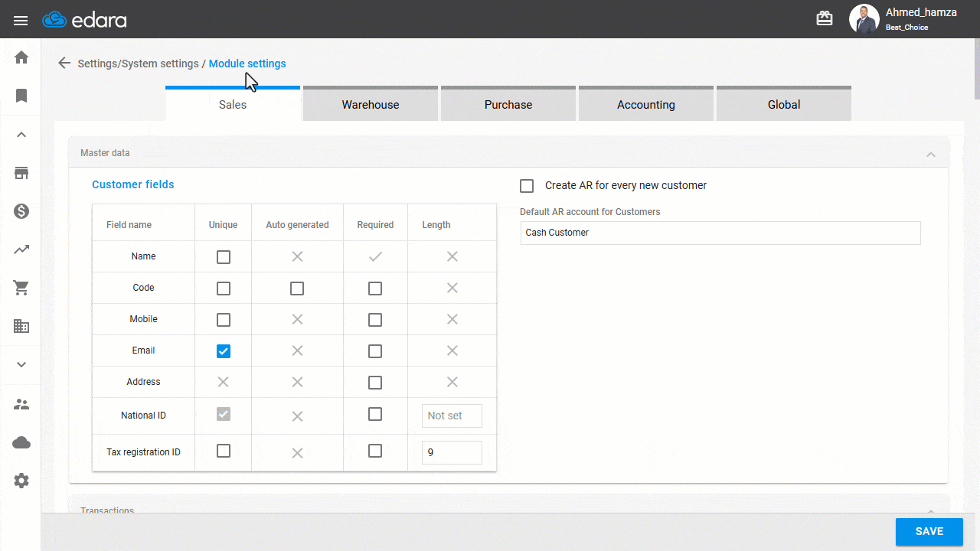Edit Tax registration ID length field
This screenshot has width=980, height=551.
point(452,452)
